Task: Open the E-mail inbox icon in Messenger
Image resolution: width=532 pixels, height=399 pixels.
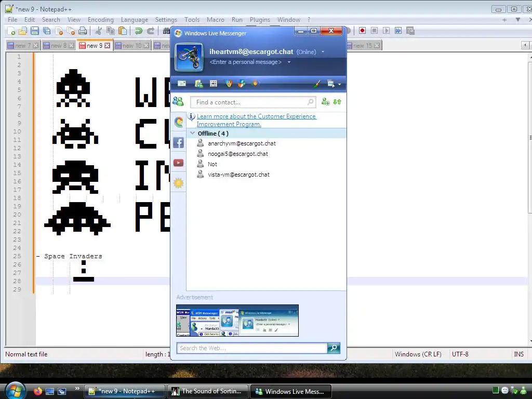Action: 182,84
